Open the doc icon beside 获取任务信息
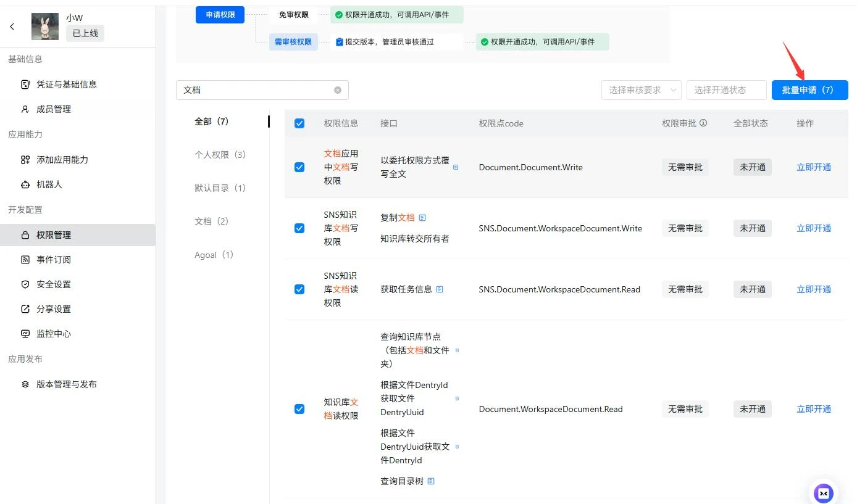Viewport: 857px width, 504px height. pyautogui.click(x=440, y=289)
